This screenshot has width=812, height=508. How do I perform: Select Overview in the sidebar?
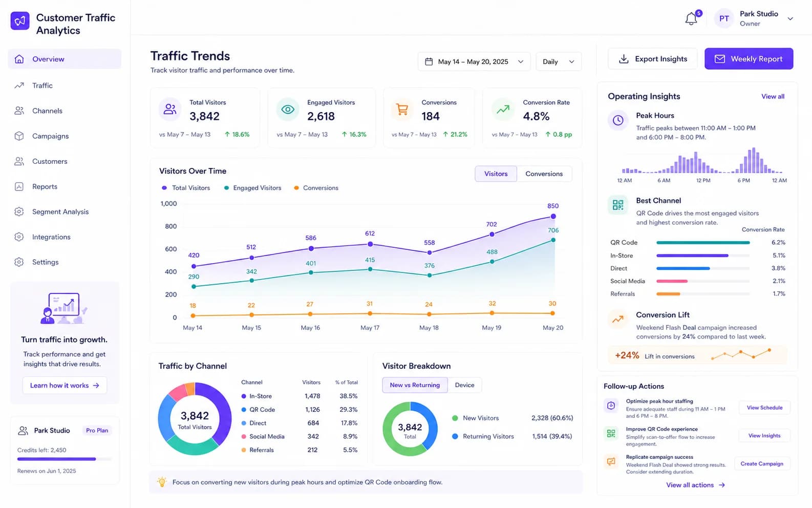coord(65,59)
